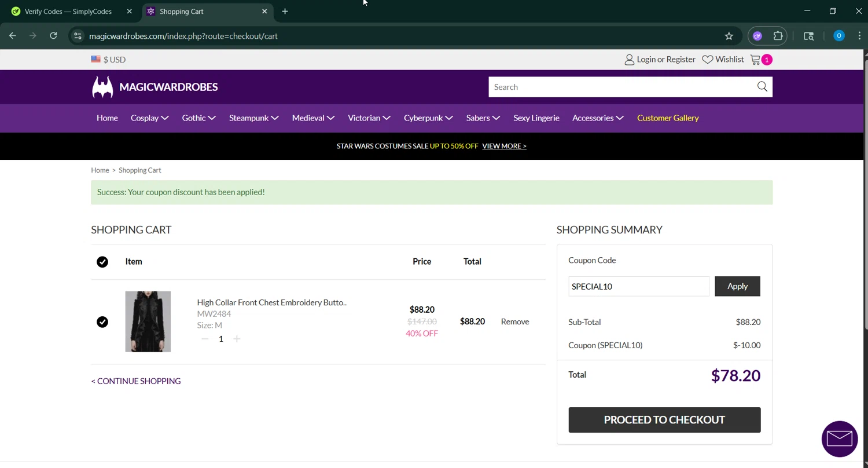The width and height of the screenshot is (868, 468).
Task: Open a new browser tab
Action: coord(285,11)
